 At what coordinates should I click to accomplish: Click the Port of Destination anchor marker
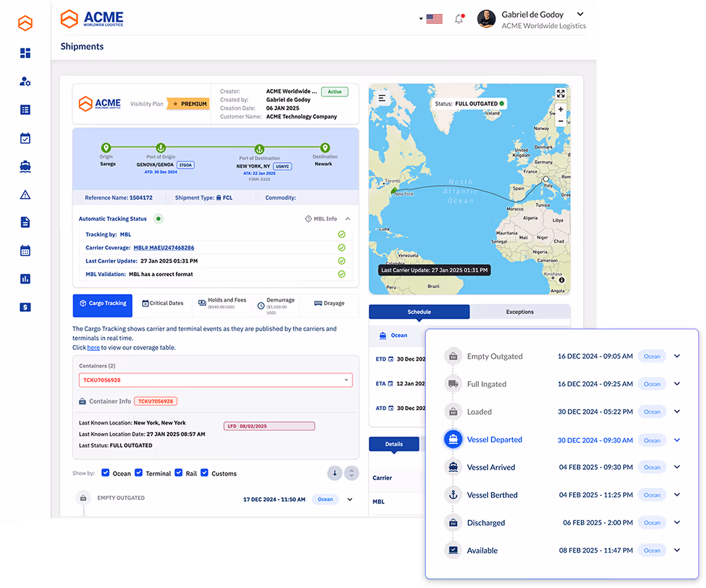tap(260, 149)
